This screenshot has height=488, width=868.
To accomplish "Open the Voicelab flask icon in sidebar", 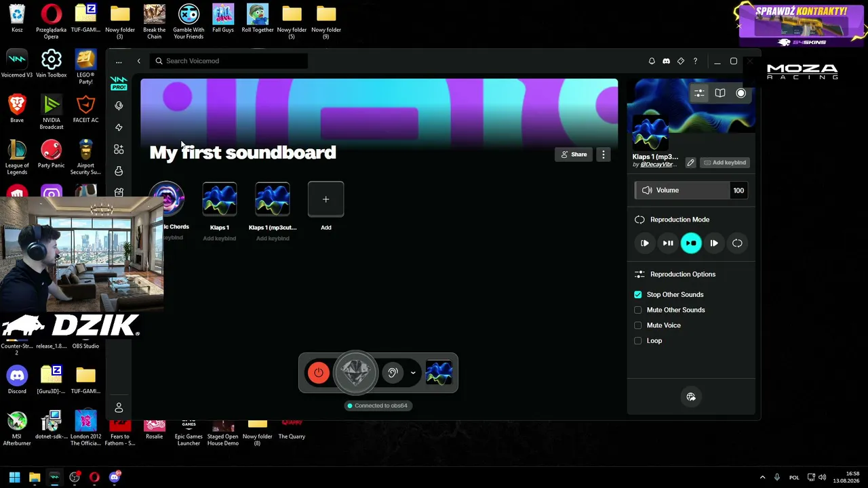I will tap(119, 171).
